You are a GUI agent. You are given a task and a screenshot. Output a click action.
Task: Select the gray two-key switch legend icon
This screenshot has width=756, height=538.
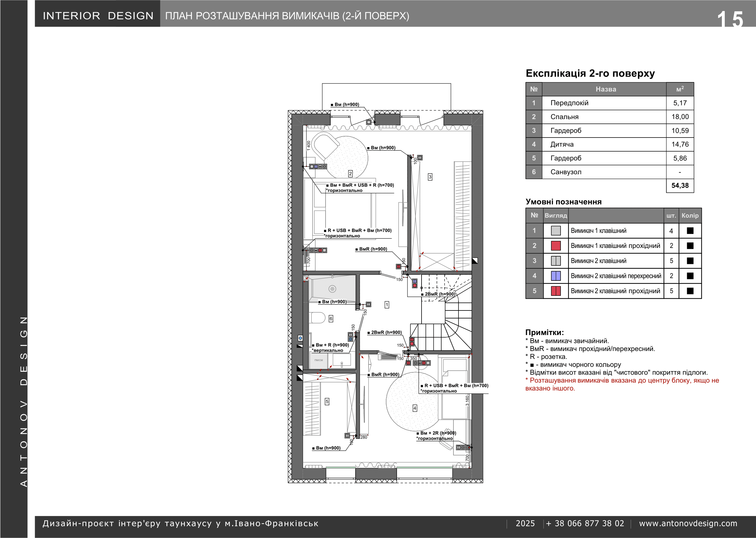(556, 261)
